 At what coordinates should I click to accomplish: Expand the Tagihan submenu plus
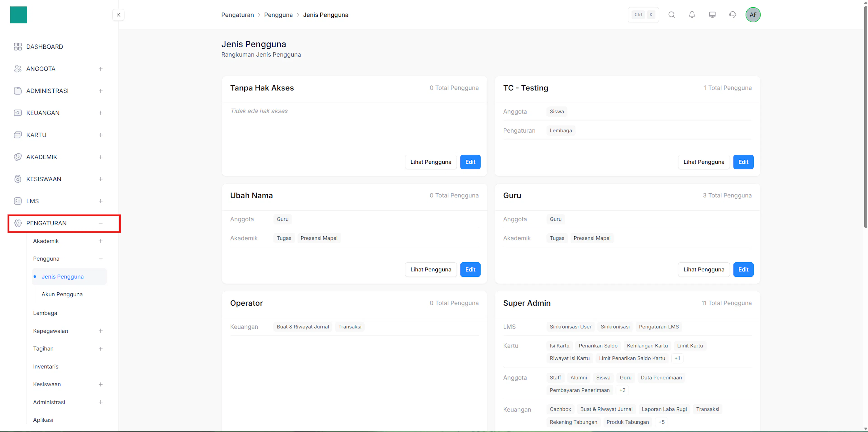point(100,349)
